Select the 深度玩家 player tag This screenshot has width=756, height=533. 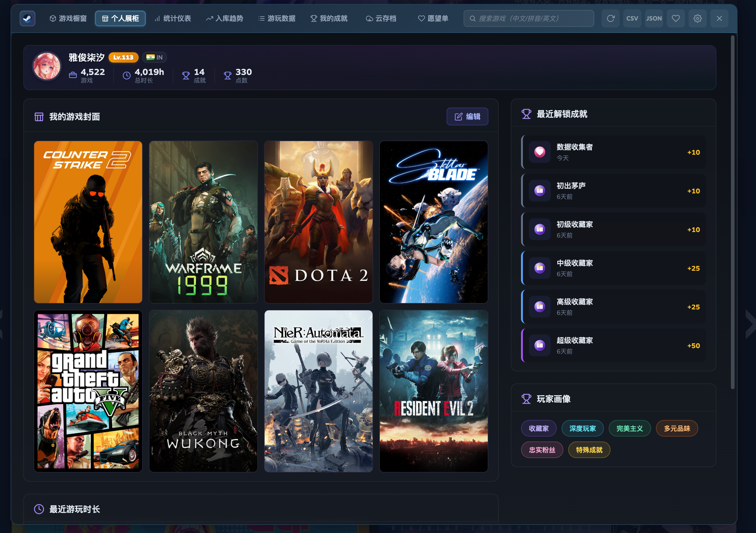tap(582, 428)
